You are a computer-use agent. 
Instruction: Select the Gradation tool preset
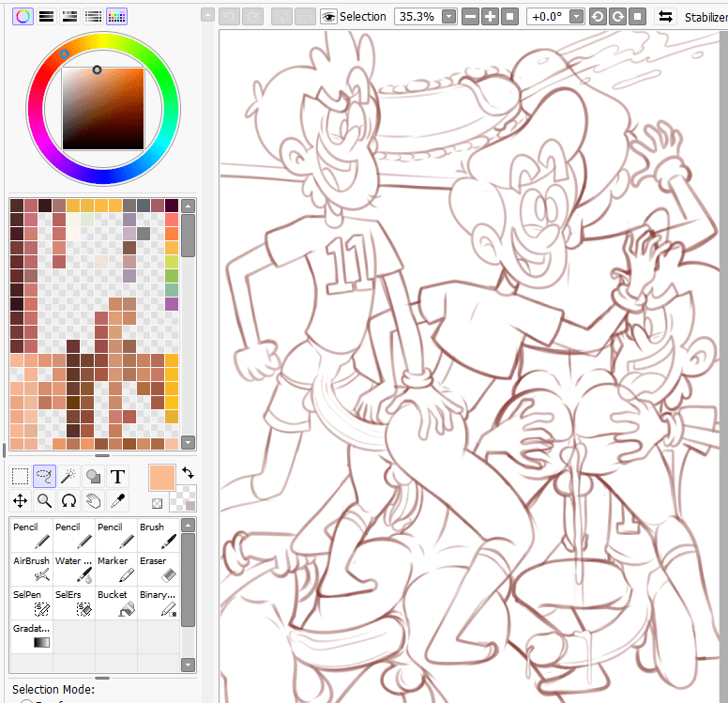(31, 636)
